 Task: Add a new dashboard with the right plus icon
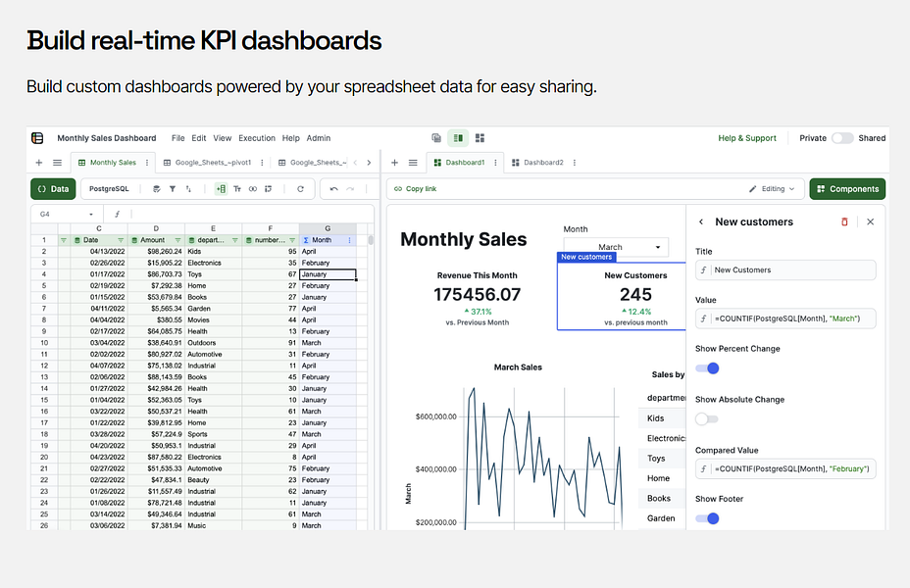(394, 163)
